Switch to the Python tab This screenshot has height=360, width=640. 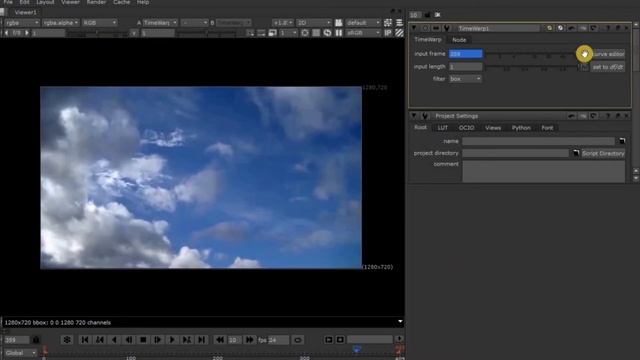click(x=521, y=128)
